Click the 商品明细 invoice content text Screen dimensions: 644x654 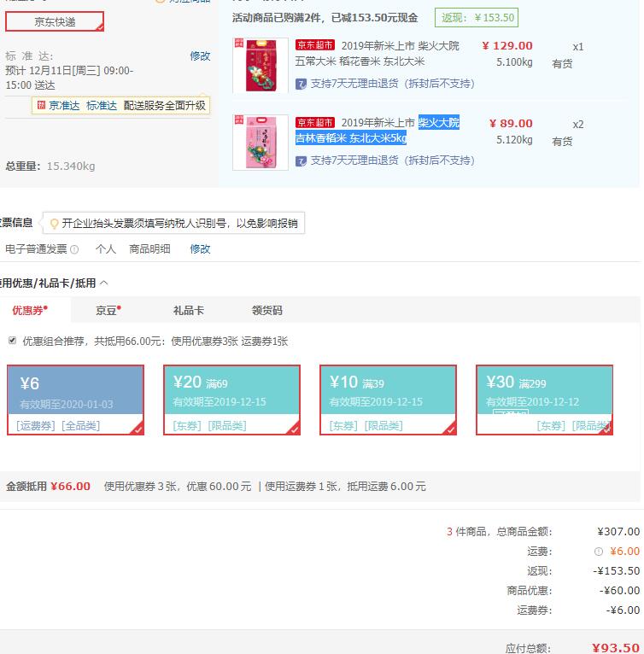(149, 249)
